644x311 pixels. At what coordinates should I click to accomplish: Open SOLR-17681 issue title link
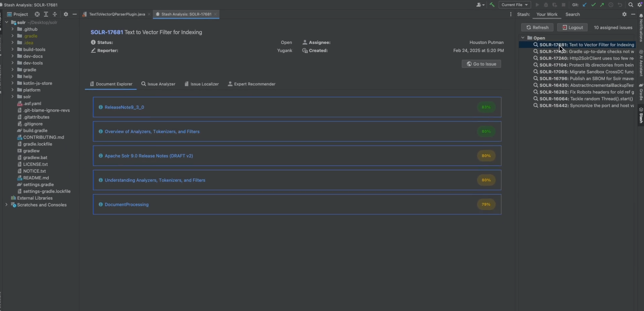(x=107, y=32)
